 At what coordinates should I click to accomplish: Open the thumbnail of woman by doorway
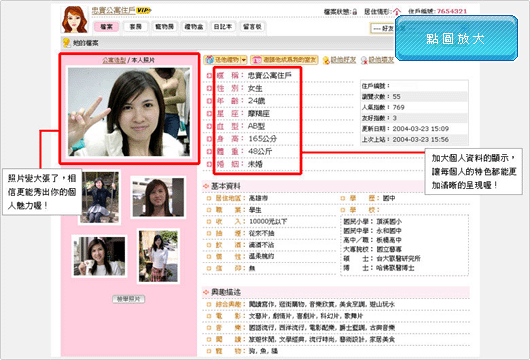(158, 197)
